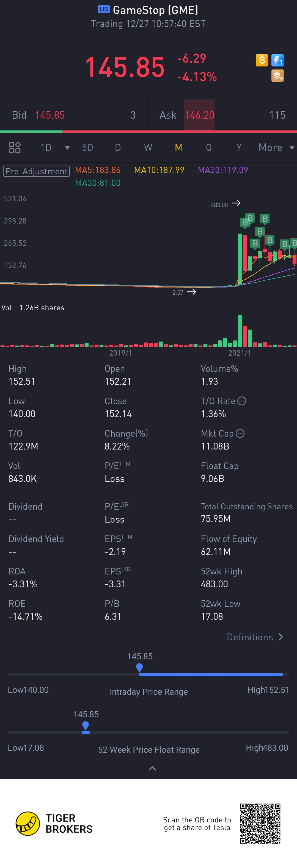Open the chart layout grid icon
Screen dimensions: 297x868
coord(15,147)
